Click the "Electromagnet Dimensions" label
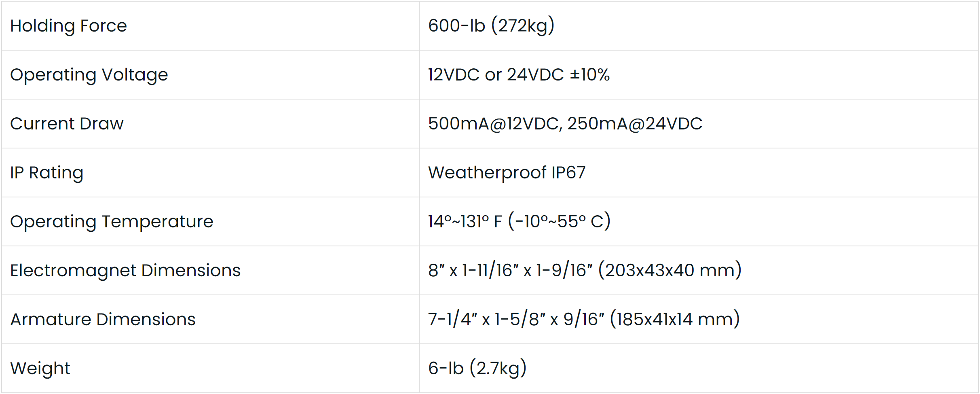This screenshot has width=980, height=394. pos(125,271)
